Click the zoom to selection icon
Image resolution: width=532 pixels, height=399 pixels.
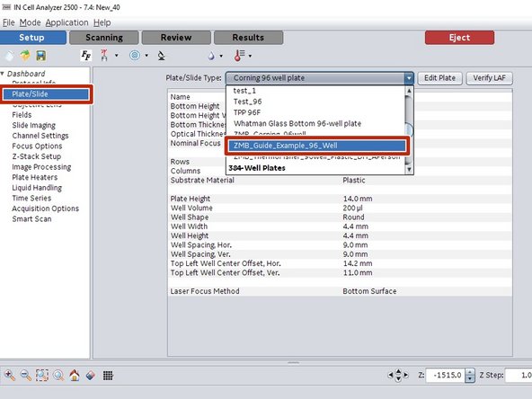click(x=42, y=376)
